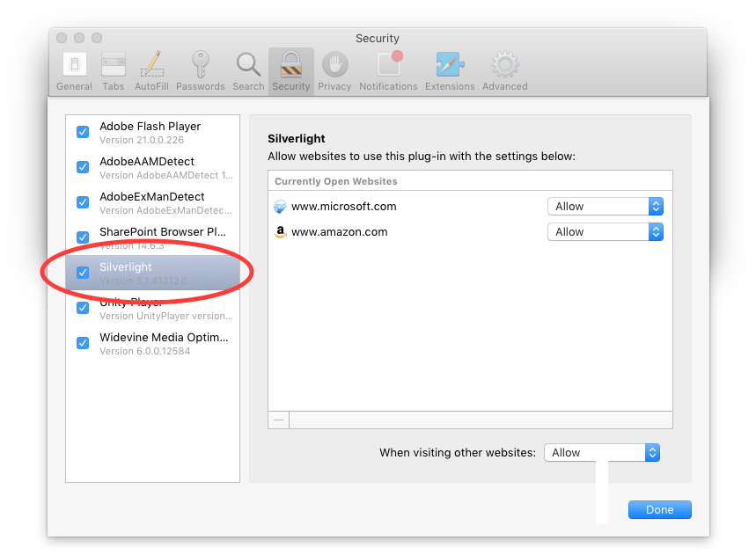This screenshot has height=555, width=756.
Task: Click the microsoft.com site favicon
Action: tap(280, 207)
